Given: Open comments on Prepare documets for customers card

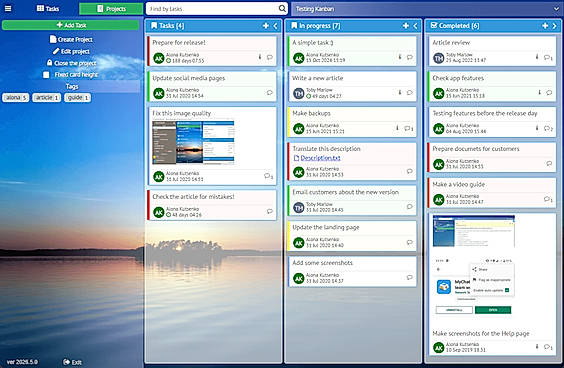Looking at the screenshot, I should point(549,164).
